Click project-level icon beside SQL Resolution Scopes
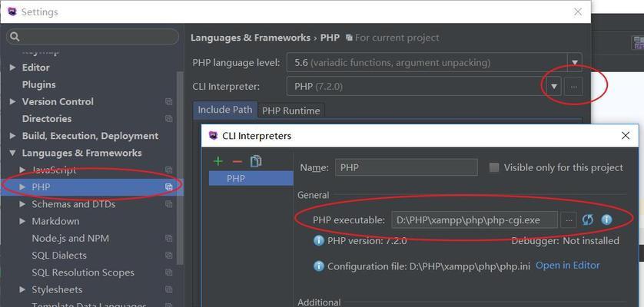Viewport: 644px width, 307px height. (169, 272)
